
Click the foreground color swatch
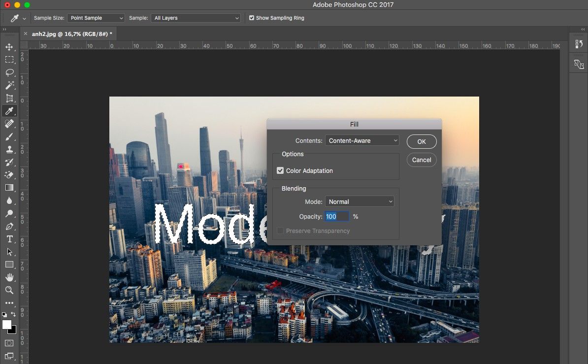[x=7, y=324]
